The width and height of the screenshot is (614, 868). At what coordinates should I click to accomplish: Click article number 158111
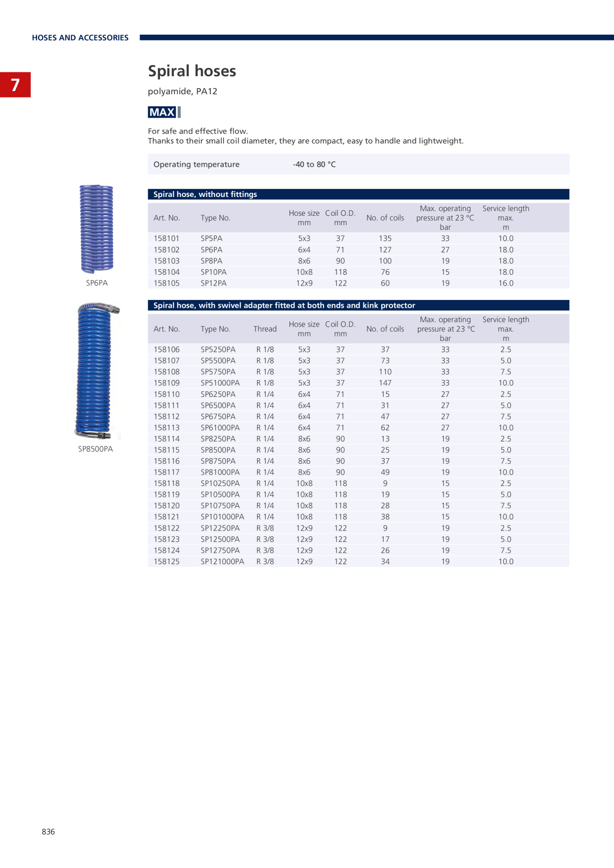pyautogui.click(x=166, y=405)
